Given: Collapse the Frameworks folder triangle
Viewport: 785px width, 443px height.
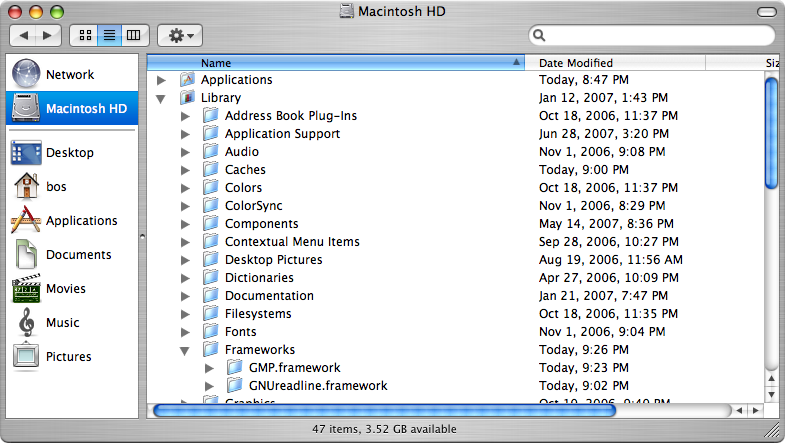Looking at the screenshot, I should pyautogui.click(x=185, y=350).
